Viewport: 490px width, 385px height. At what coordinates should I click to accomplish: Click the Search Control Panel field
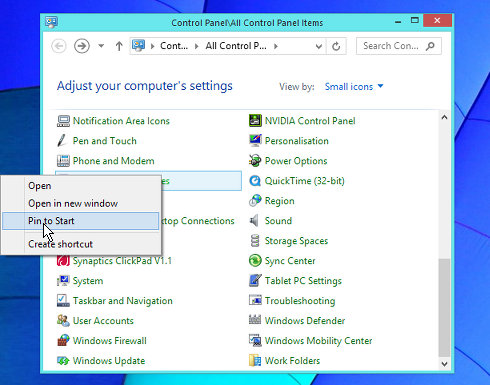pyautogui.click(x=399, y=46)
